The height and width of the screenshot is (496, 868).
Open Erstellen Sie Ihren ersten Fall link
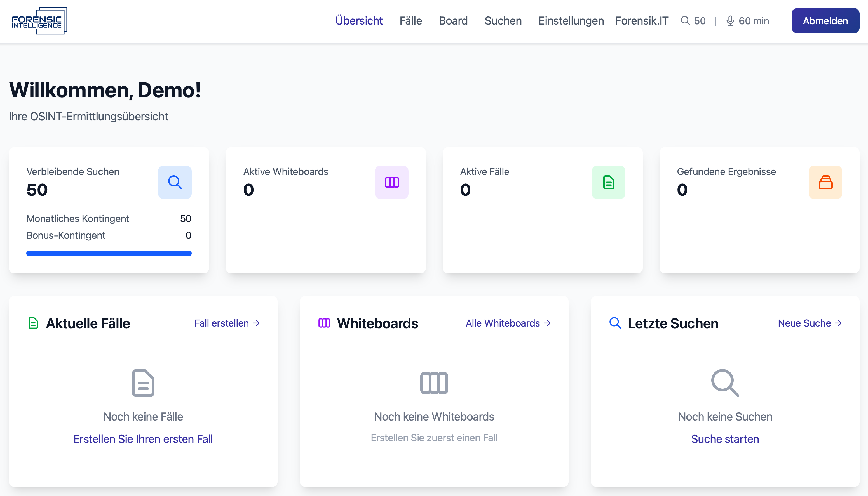click(x=142, y=439)
